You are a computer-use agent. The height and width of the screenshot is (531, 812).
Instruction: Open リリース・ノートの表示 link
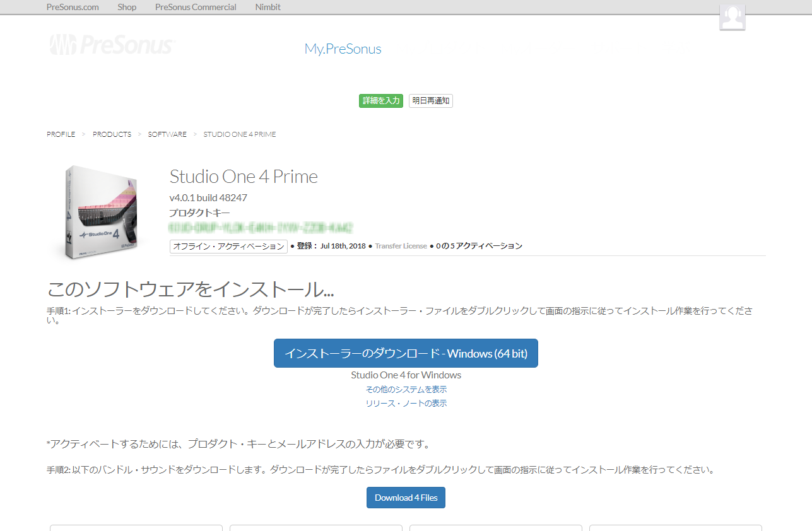pyautogui.click(x=406, y=403)
